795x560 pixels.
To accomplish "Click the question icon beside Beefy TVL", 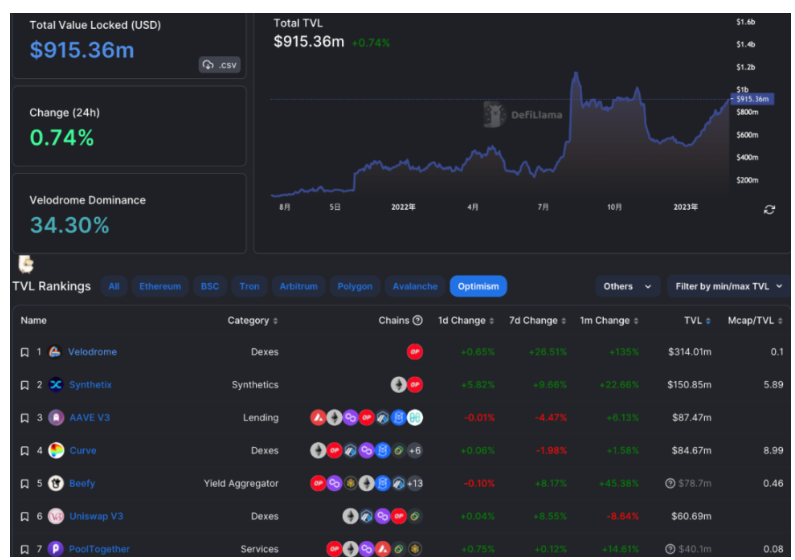I will click(x=670, y=483).
